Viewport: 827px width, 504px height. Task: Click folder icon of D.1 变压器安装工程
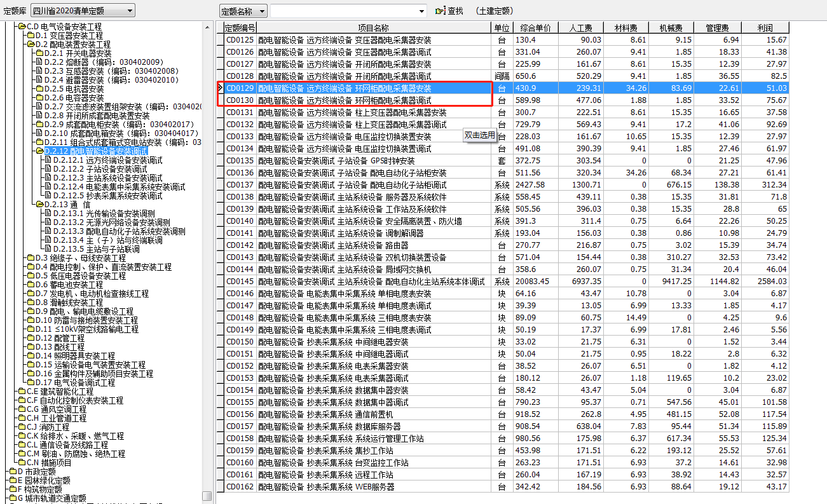[31, 36]
